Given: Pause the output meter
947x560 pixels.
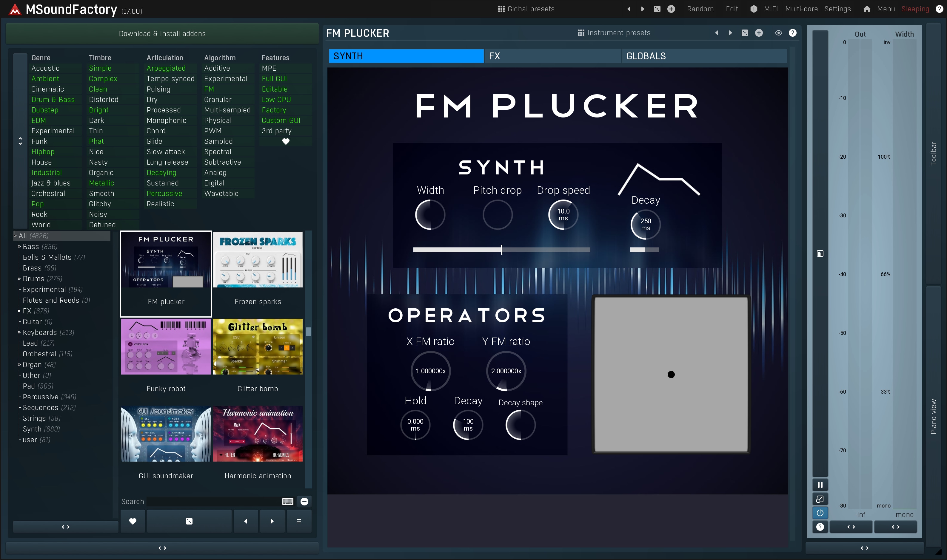Looking at the screenshot, I should coord(820,485).
